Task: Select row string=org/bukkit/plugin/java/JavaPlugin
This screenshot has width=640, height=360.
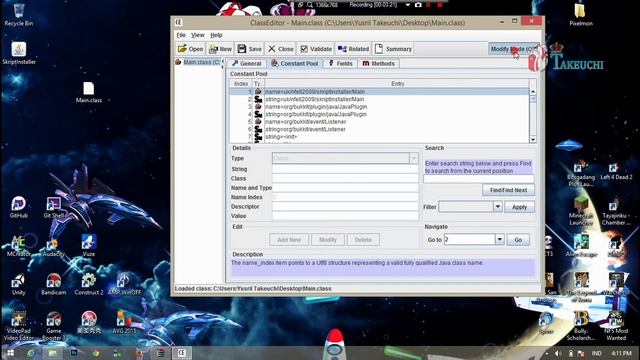Action: [x=379, y=114]
